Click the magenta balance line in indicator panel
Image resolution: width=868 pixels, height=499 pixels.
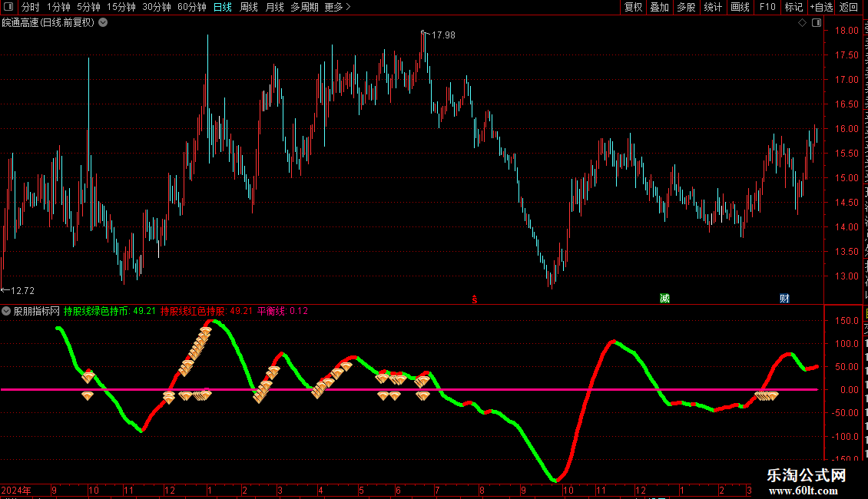(x=409, y=389)
